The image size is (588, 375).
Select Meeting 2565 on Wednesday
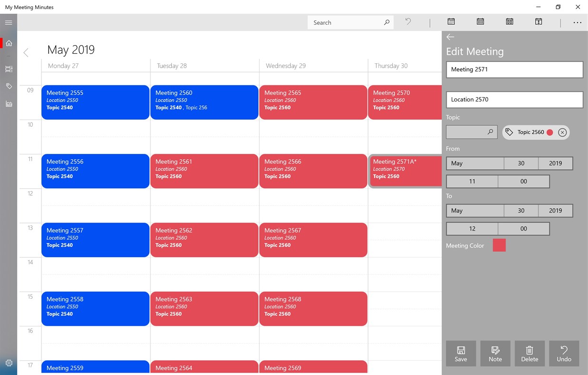(x=313, y=102)
